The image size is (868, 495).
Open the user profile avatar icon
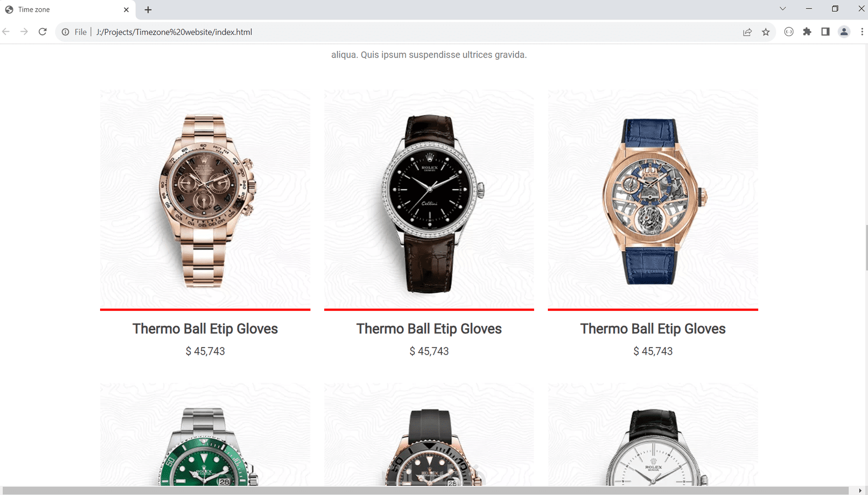844,32
